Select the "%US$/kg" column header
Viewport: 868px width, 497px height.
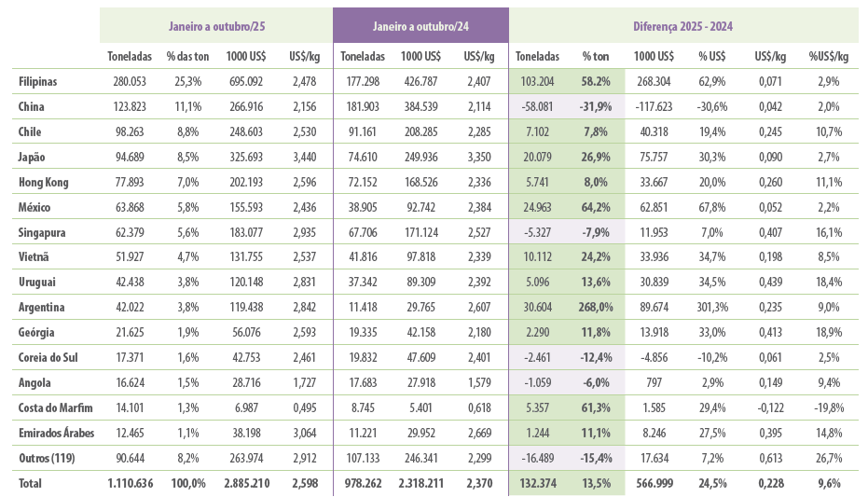click(828, 57)
